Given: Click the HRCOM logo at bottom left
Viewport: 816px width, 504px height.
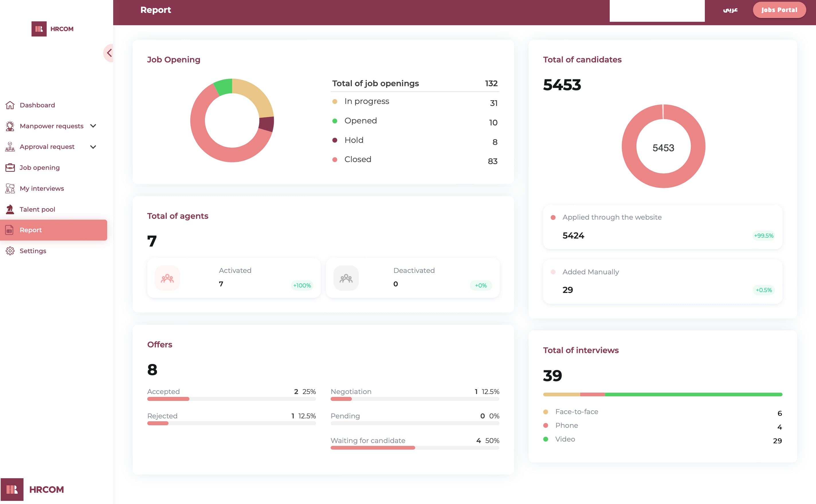Looking at the screenshot, I should pyautogui.click(x=32, y=489).
